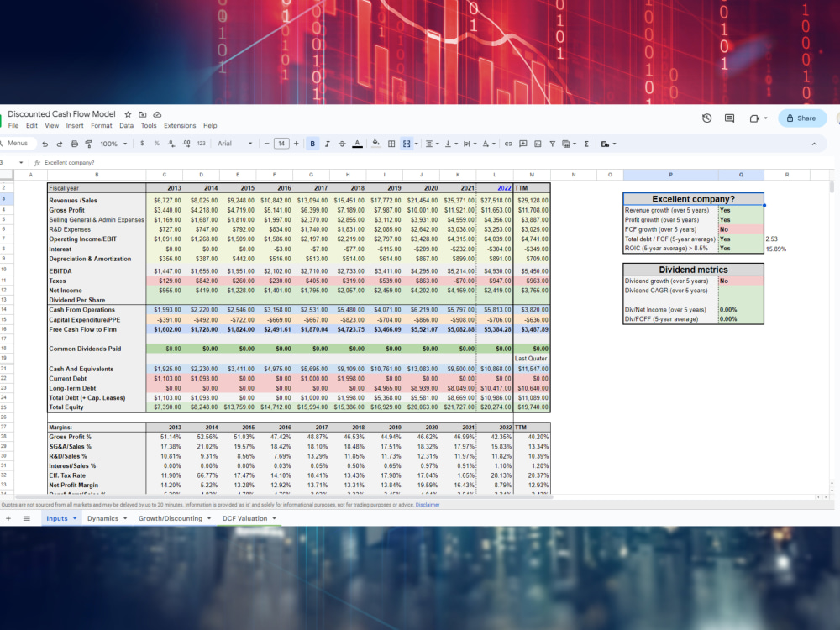Star the Discounted Cash Flow Model document
Image resolution: width=840 pixels, height=630 pixels.
tap(128, 114)
